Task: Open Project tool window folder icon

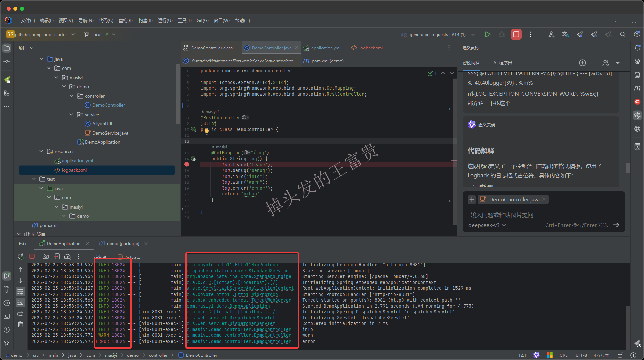Action: pyautogui.click(x=7, y=48)
